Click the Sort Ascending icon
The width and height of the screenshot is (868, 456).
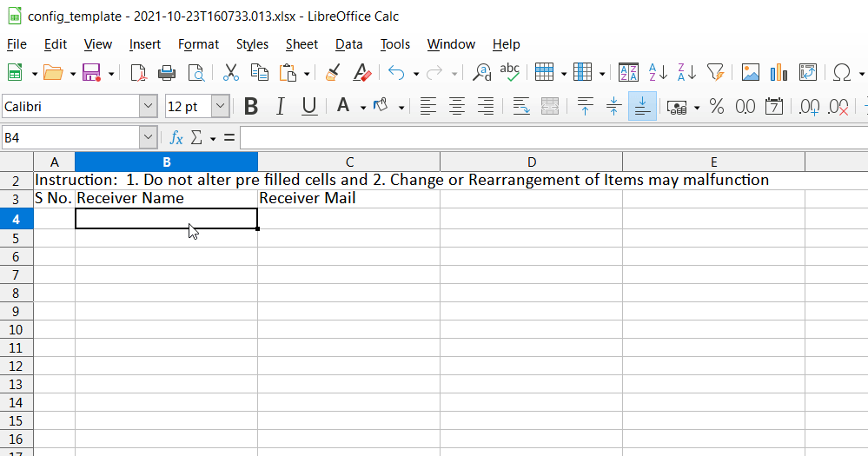pos(658,73)
